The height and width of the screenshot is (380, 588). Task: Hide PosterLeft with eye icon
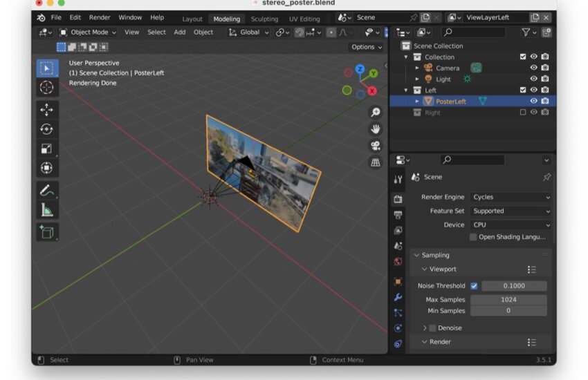point(533,101)
